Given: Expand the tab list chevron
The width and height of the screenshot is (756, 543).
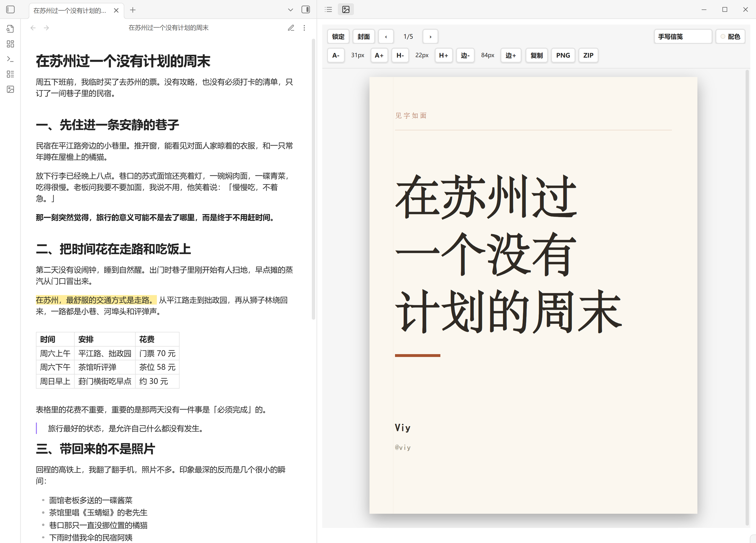Looking at the screenshot, I should coord(290,10).
